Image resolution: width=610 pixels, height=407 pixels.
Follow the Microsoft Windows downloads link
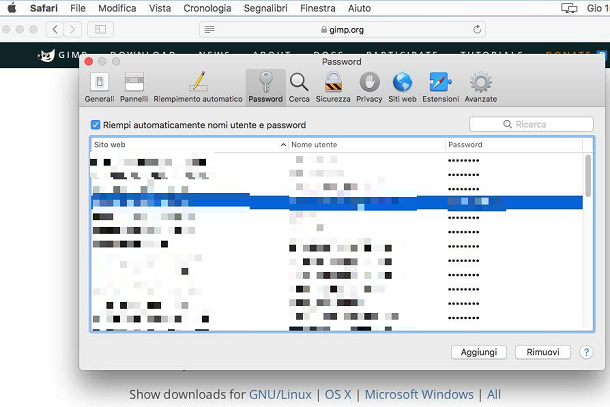pos(419,395)
